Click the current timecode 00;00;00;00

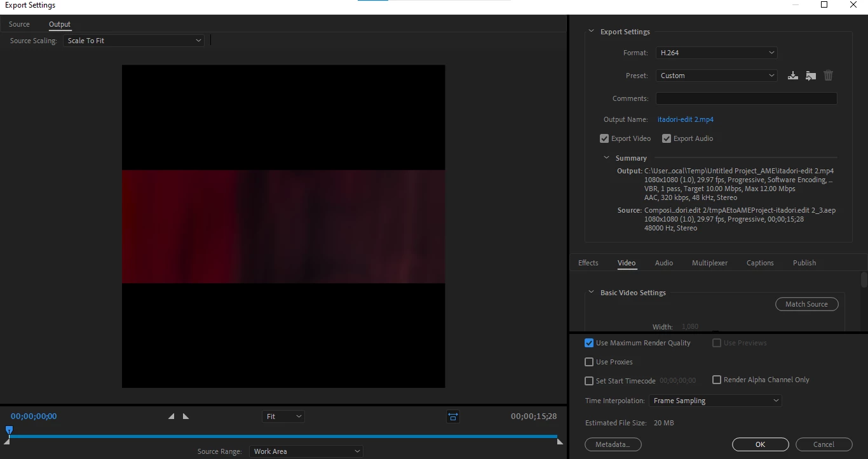tap(34, 416)
